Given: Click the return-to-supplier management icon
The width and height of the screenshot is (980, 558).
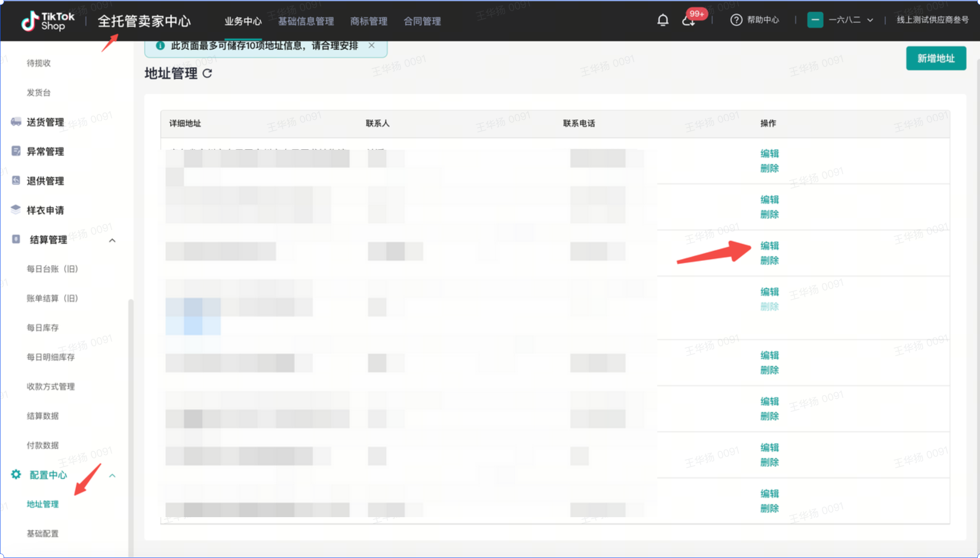Looking at the screenshot, I should [16, 181].
